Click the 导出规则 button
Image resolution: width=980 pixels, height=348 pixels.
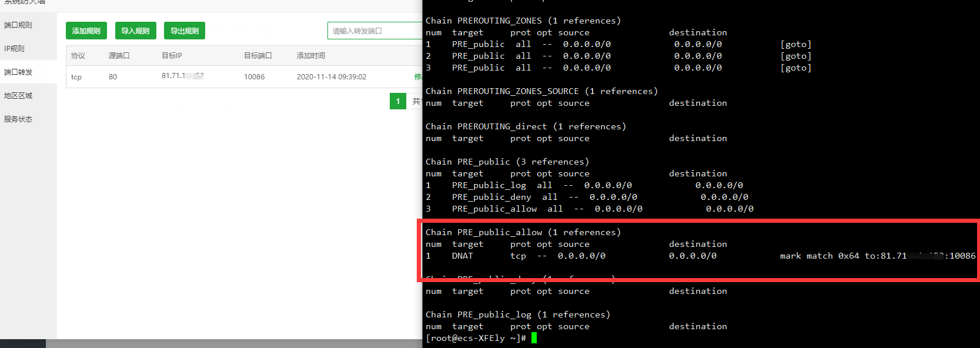coord(185,31)
